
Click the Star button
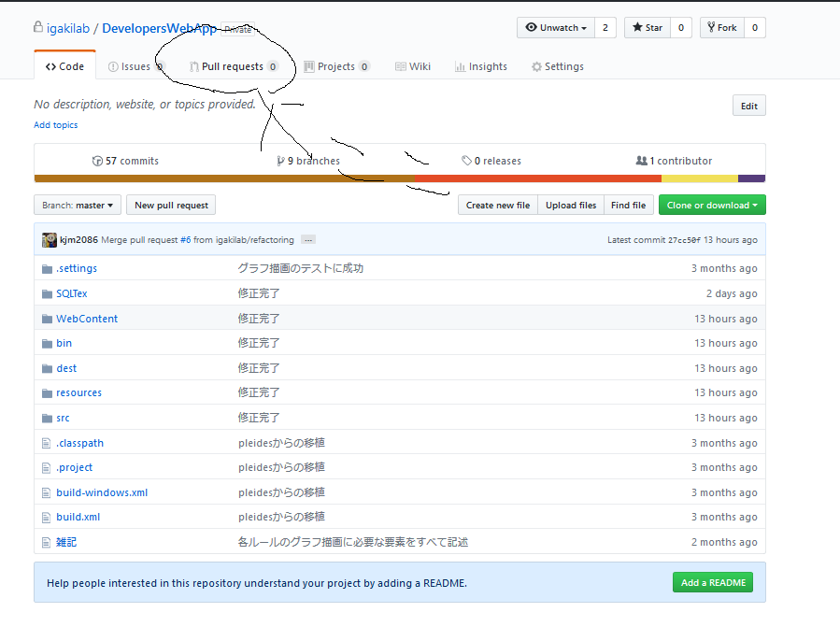pyautogui.click(x=648, y=28)
